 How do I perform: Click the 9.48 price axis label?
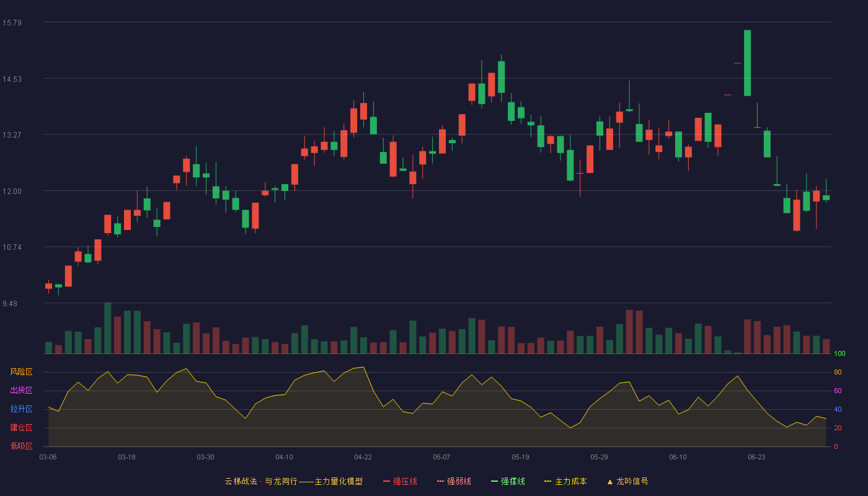coord(10,303)
